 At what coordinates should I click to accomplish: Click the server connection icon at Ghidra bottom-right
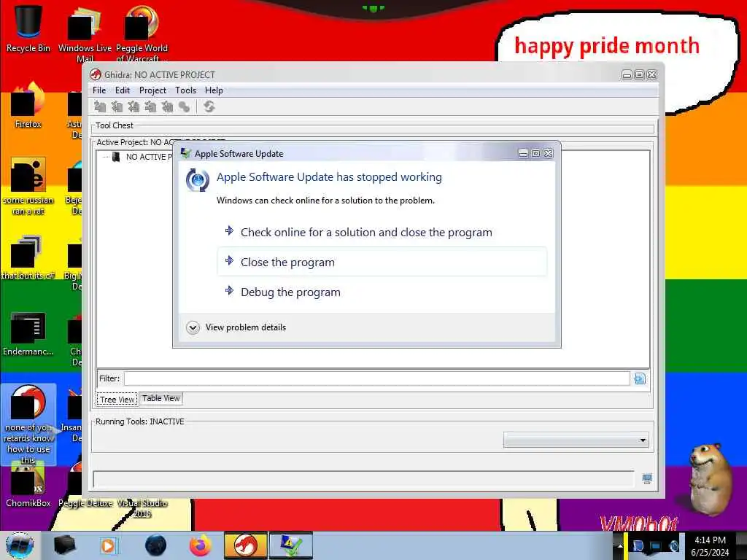click(x=647, y=478)
